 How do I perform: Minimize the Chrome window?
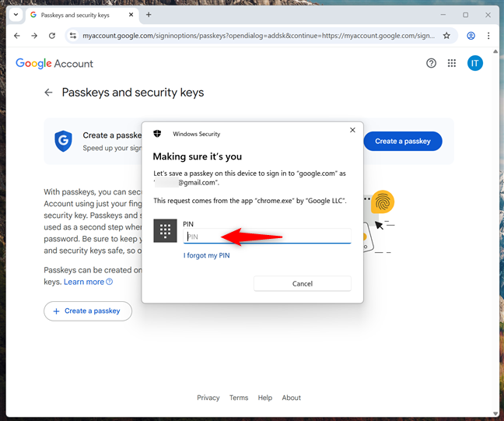(x=443, y=15)
